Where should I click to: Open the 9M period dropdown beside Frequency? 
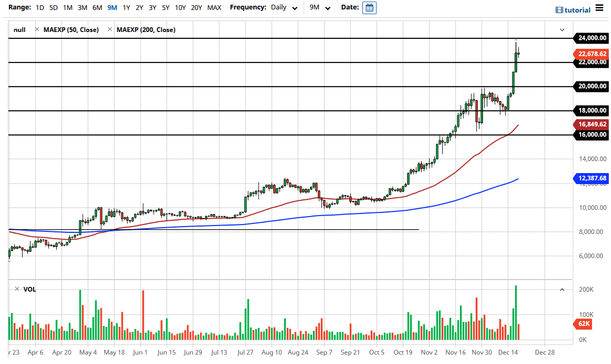point(321,8)
